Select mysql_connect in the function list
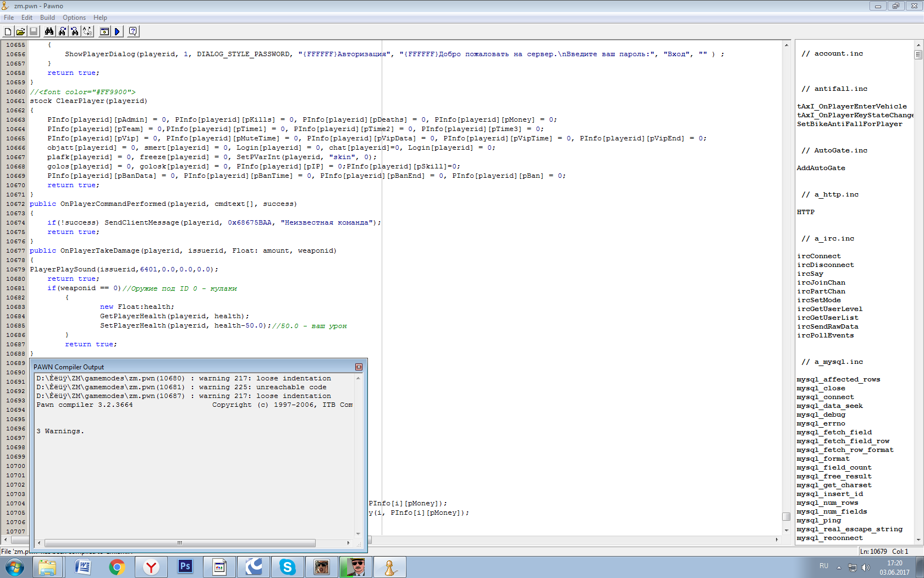 click(x=825, y=397)
